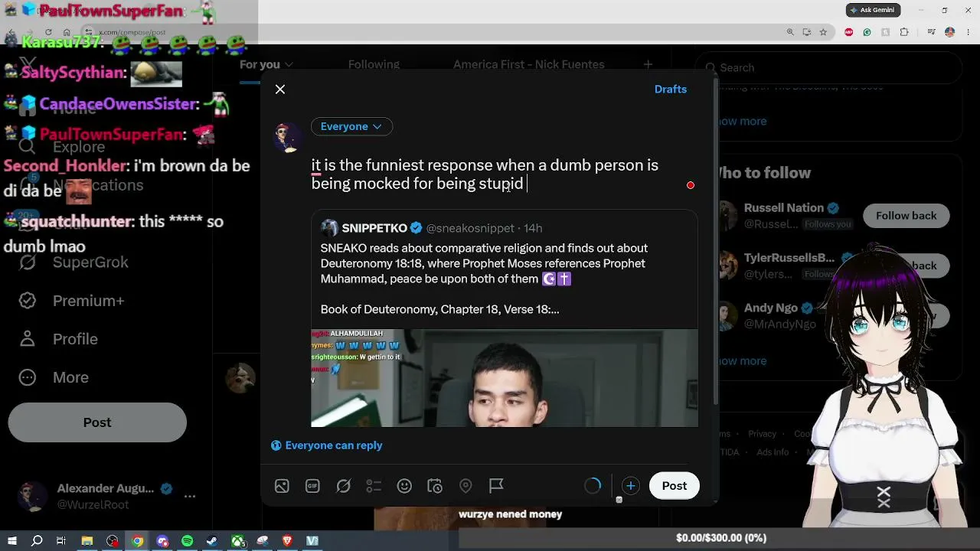The image size is (980, 551).
Task: Open Task View on the taskbar
Action: tap(61, 541)
